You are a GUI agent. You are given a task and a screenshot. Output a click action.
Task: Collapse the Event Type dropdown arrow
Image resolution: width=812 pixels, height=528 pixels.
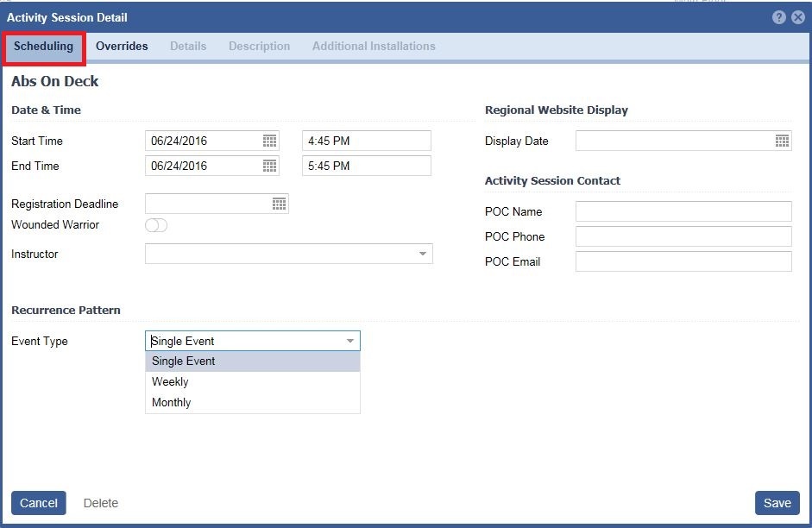click(350, 341)
